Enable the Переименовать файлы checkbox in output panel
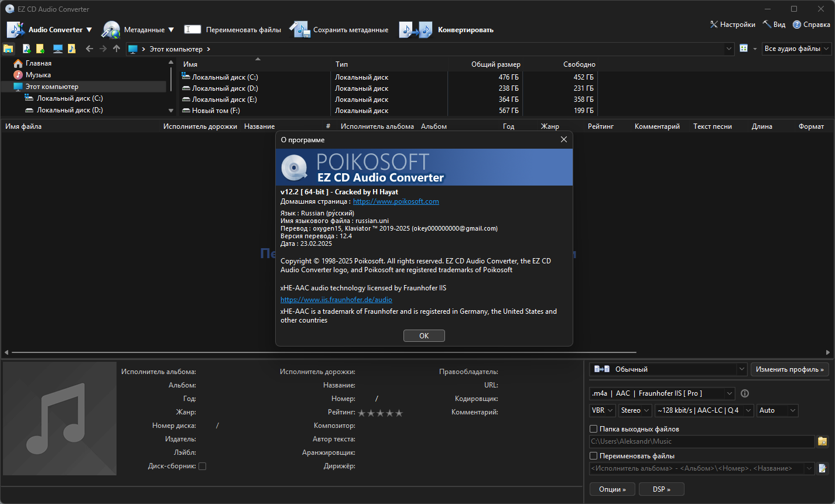This screenshot has height=504, width=835. (593, 456)
